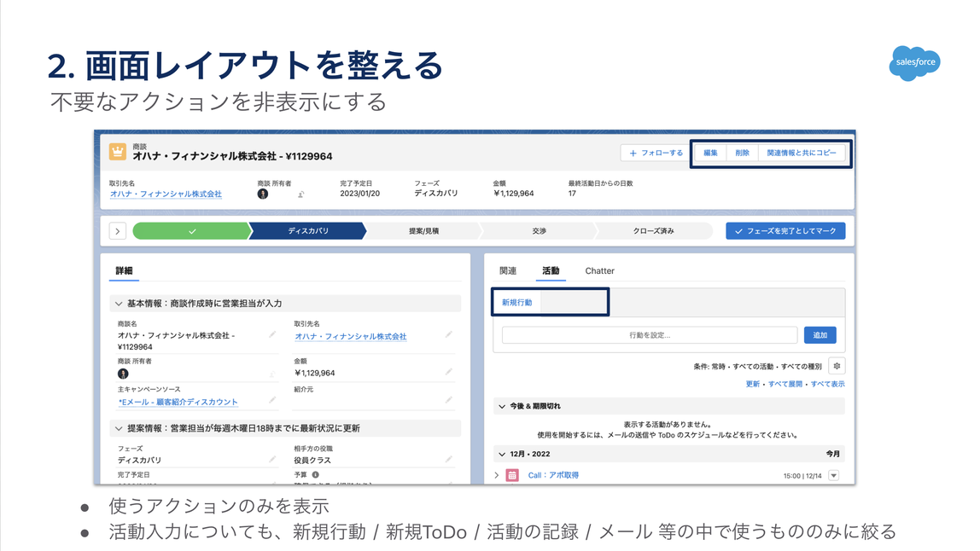Open detail section 取引先名 account link
The image size is (980, 551).
coord(351,336)
